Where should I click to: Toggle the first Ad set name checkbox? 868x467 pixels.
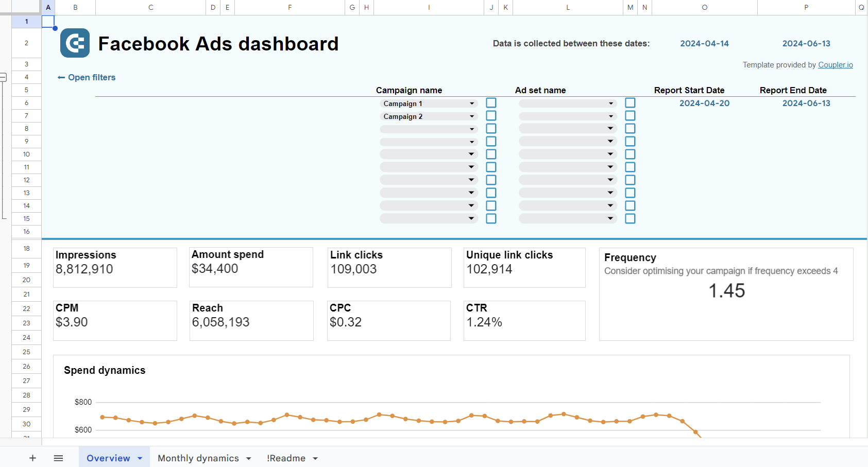(630, 102)
